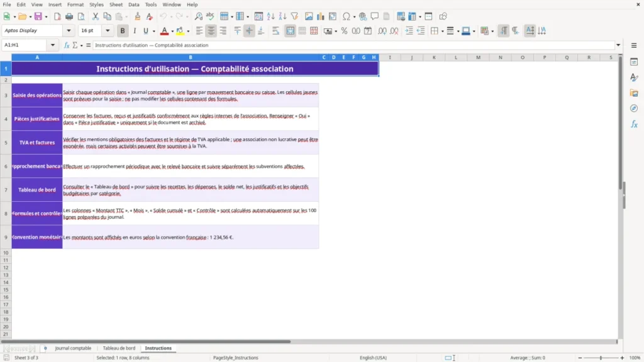Open the borders dropdown arrow
The height and width of the screenshot is (362, 644).
442,31
